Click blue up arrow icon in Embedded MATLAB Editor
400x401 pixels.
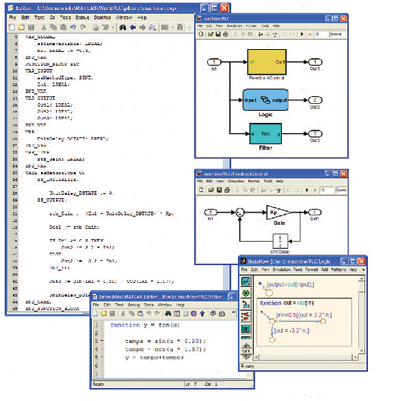coord(202,314)
